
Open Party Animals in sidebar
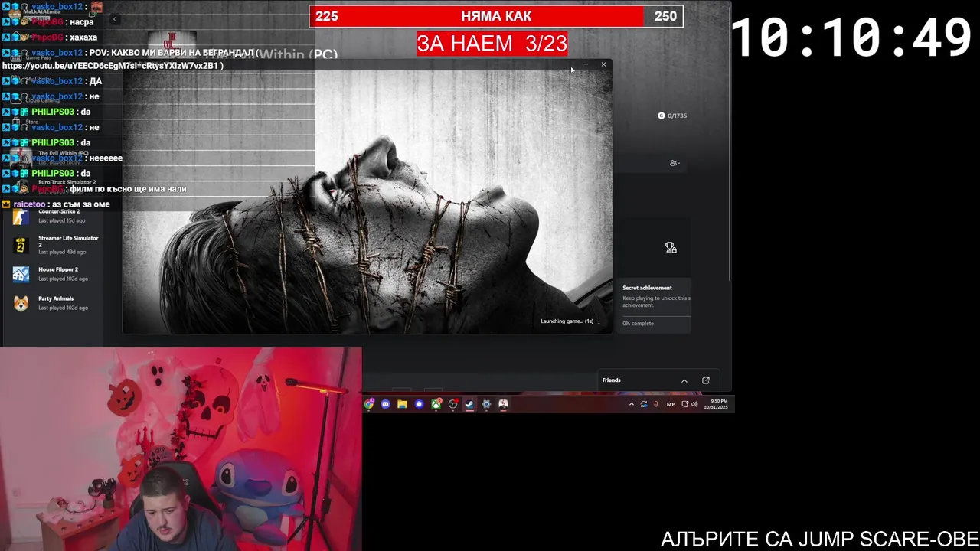[55, 303]
